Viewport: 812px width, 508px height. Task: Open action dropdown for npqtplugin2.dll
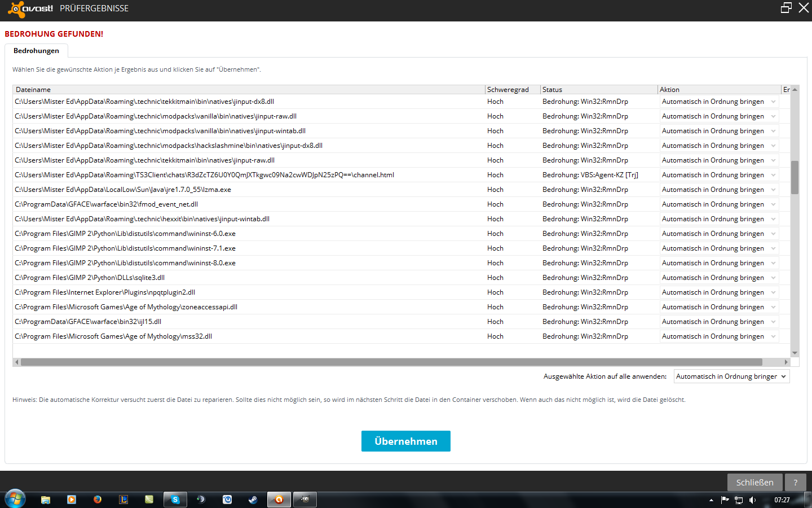[x=719, y=292]
